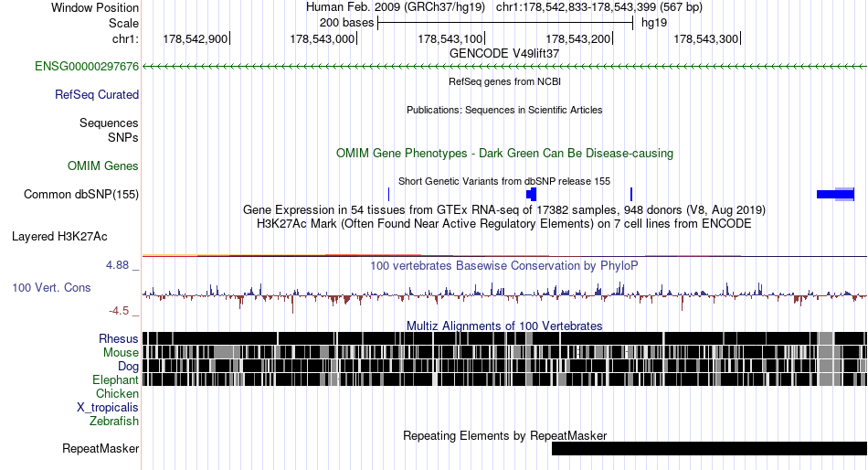Select the Elephant alignment row label
This screenshot has width=868, height=470.
(115, 380)
